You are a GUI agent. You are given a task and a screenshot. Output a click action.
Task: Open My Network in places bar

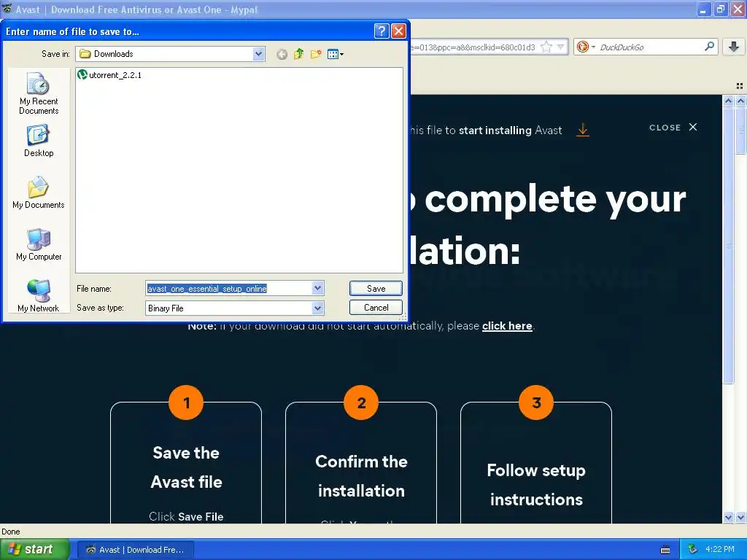tap(39, 296)
